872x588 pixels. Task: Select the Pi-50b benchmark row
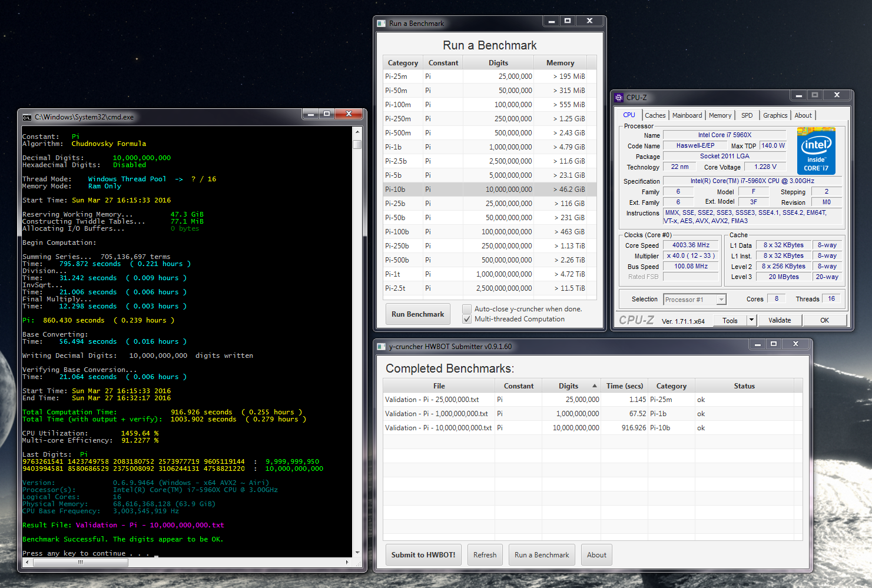[x=489, y=218]
